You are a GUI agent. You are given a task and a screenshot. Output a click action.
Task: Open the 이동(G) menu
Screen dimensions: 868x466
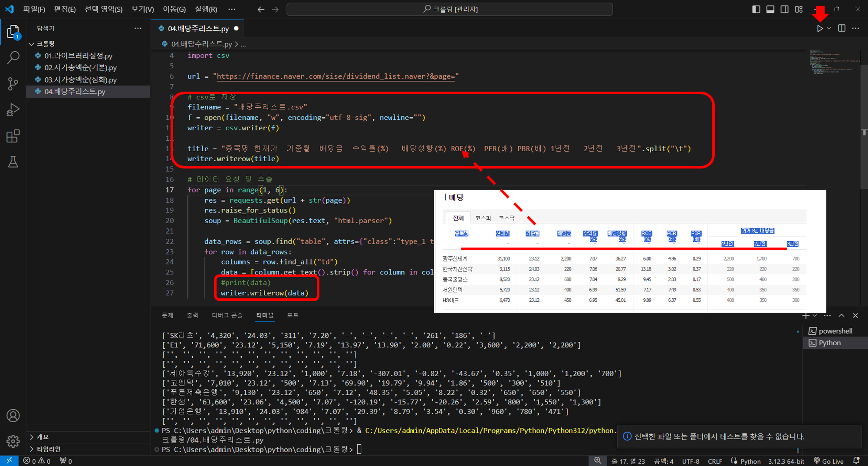coord(174,9)
